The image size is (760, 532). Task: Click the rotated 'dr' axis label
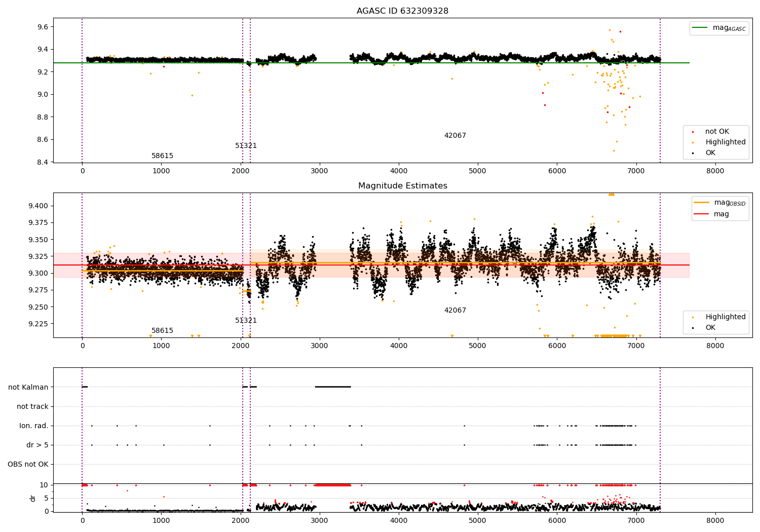coord(33,498)
